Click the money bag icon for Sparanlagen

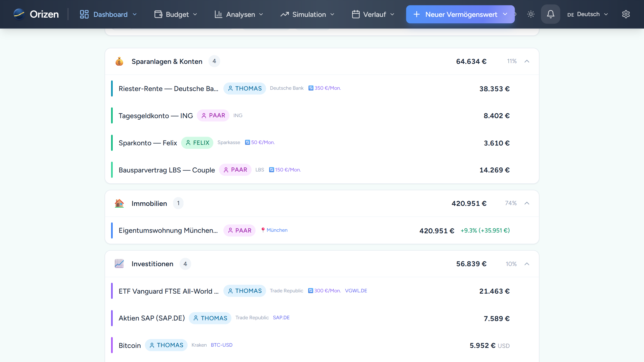pyautogui.click(x=119, y=61)
